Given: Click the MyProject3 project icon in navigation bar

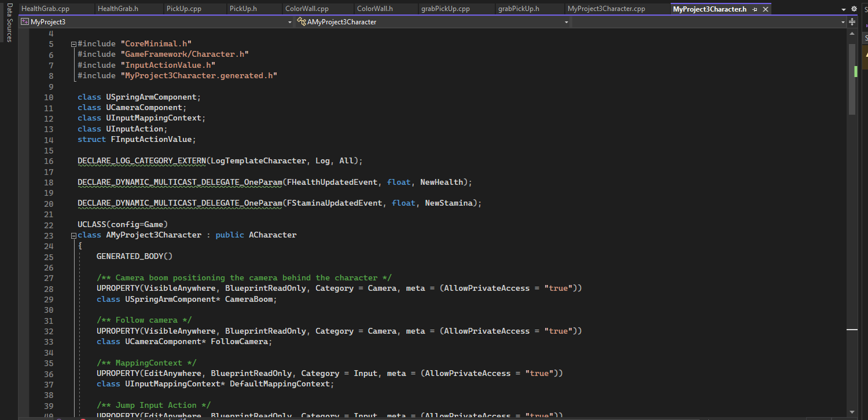Looking at the screenshot, I should 25,22.
